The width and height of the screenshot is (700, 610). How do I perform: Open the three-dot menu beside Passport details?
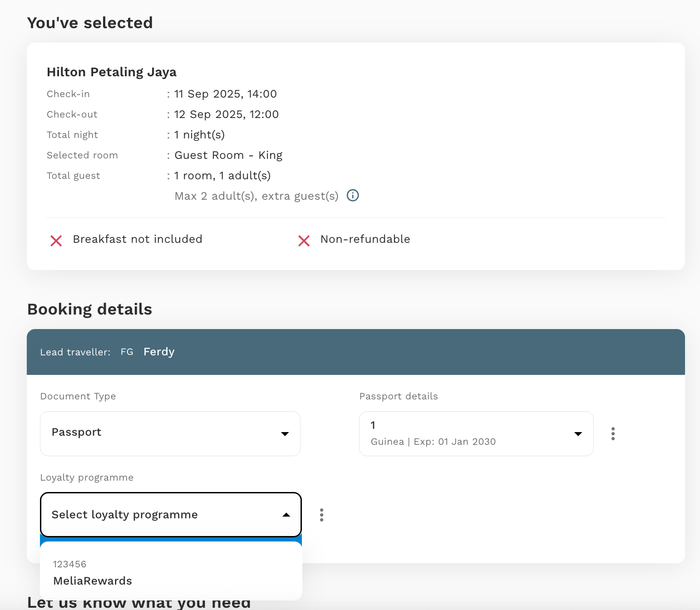613,433
